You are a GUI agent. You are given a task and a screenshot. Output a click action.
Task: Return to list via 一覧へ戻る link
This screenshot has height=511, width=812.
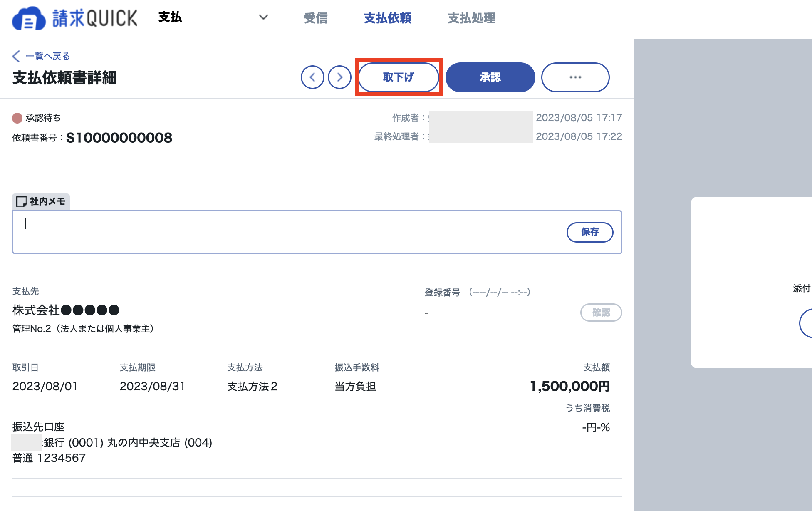pos(48,56)
